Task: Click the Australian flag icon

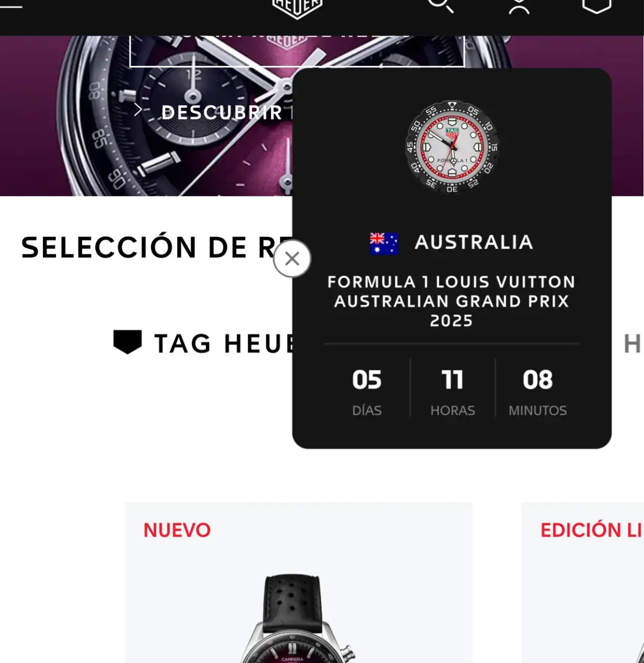Action: click(384, 243)
